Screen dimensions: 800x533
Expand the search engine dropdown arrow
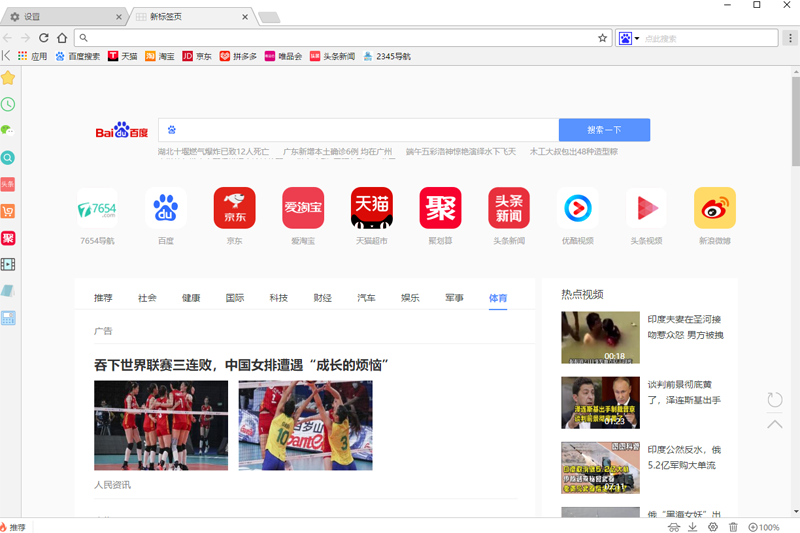click(637, 38)
